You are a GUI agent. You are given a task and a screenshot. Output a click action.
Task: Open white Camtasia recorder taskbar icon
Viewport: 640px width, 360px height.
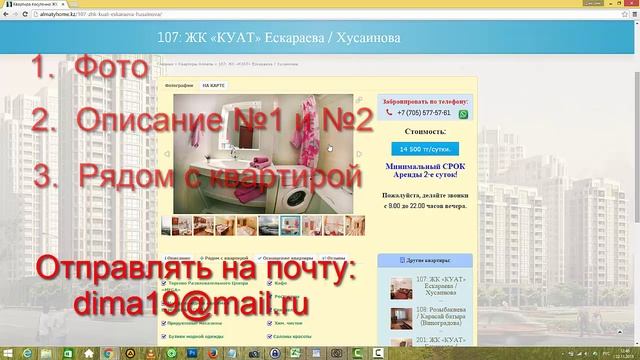378,353
